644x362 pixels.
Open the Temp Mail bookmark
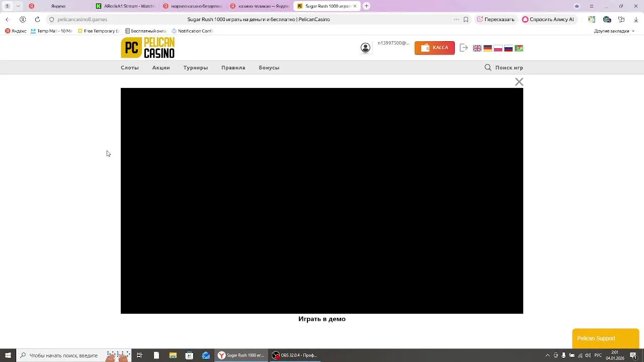(51, 31)
